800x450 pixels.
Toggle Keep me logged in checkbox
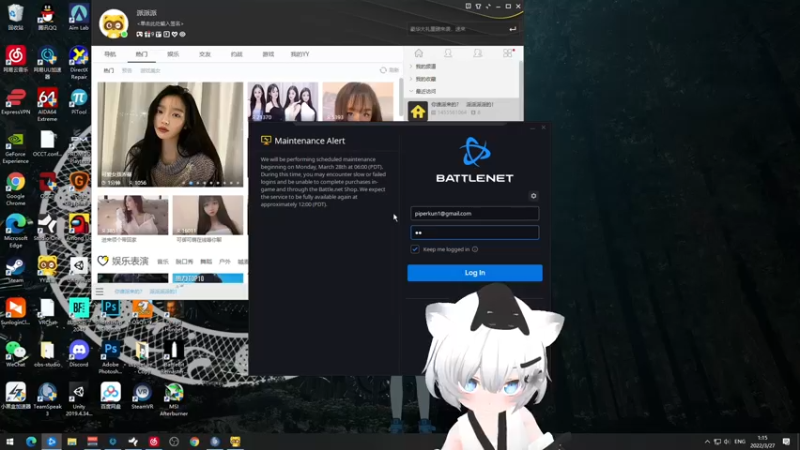tap(415, 249)
